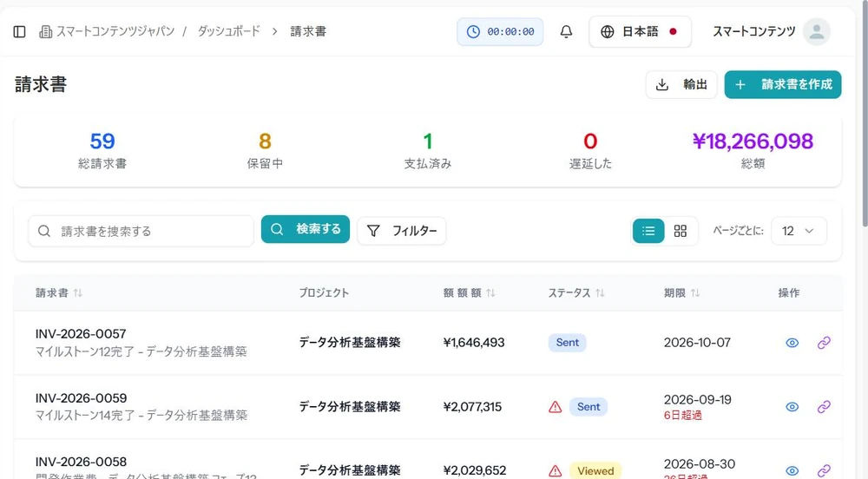Click due date 2026-10-07
The image size is (868, 479).
click(697, 343)
